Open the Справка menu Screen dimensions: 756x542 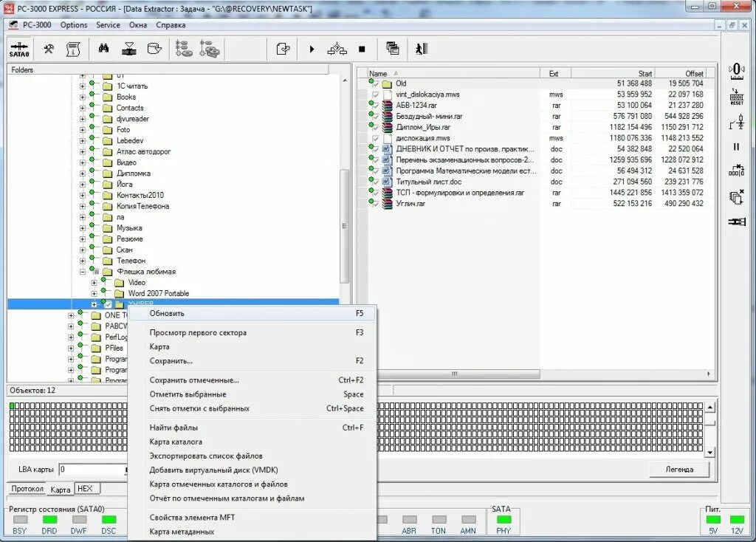(171, 25)
